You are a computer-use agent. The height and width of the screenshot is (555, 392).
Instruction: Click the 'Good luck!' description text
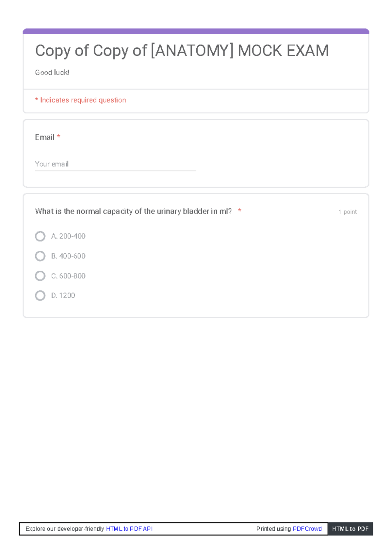pos(52,73)
